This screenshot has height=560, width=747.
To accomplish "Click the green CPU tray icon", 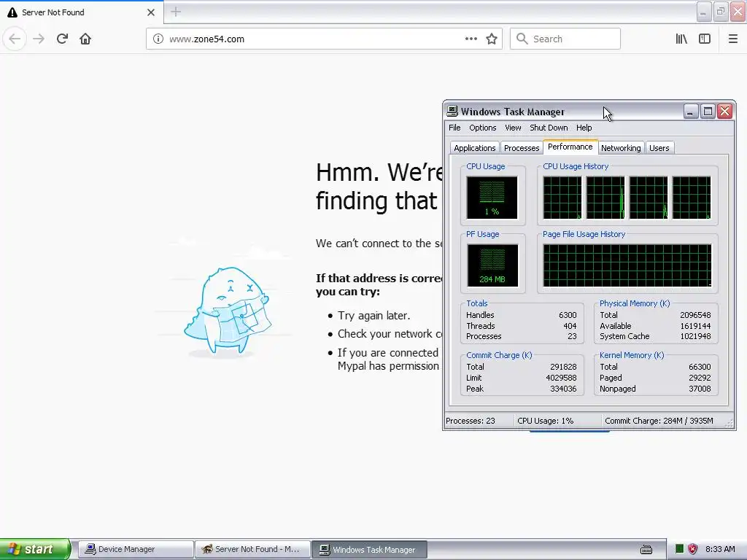I will [x=679, y=549].
